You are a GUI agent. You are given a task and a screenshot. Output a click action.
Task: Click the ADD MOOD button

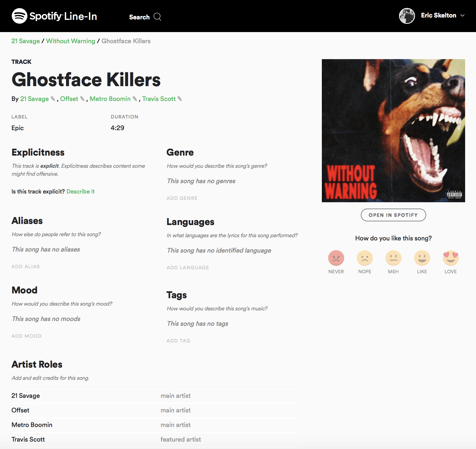point(27,336)
